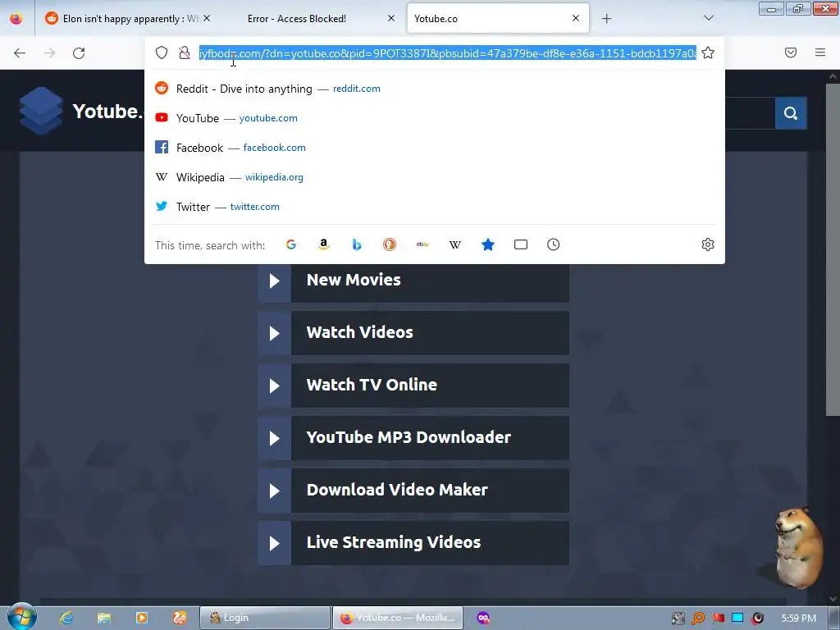This screenshot has width=840, height=630.
Task: Select the Reddit suggestion in the URL dropdown
Action: 435,89
